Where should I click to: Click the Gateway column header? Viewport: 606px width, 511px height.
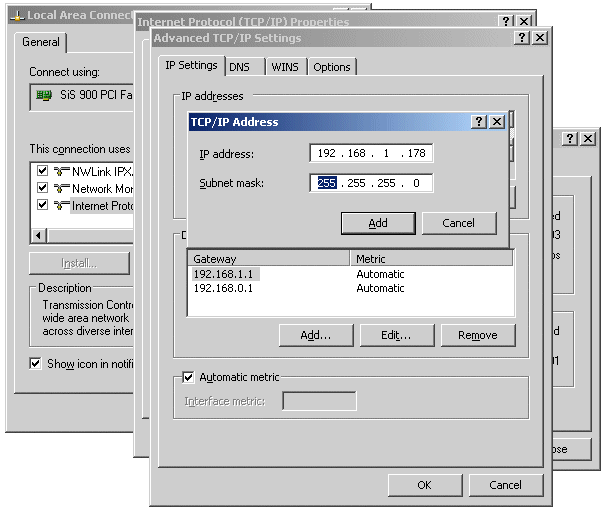(269, 259)
